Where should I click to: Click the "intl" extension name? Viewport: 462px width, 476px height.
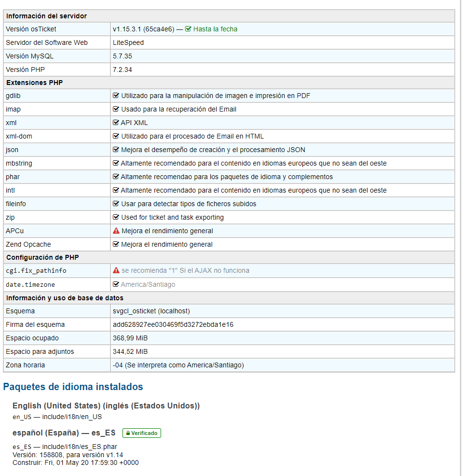pyautogui.click(x=10, y=190)
